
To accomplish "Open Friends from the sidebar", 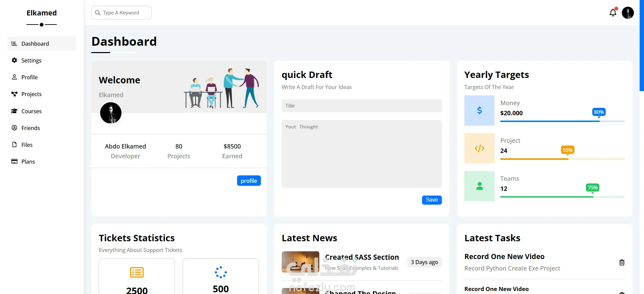I will tap(42, 128).
